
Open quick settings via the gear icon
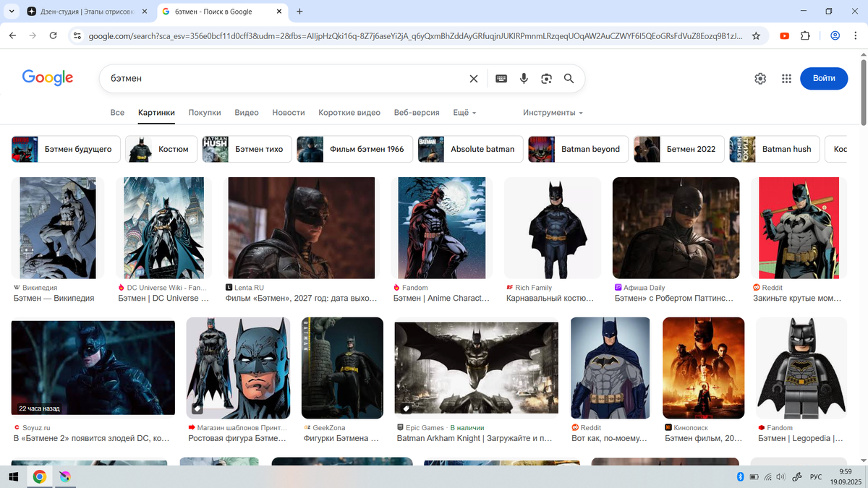click(760, 78)
